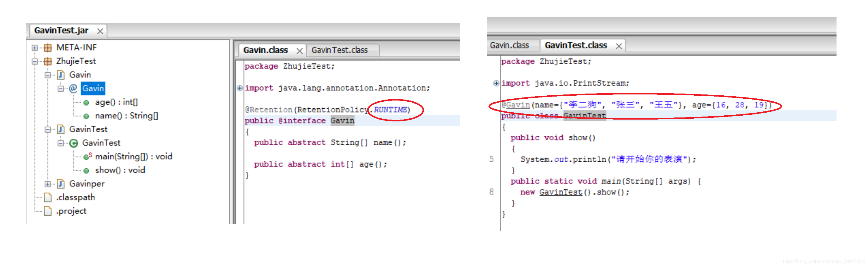This screenshot has width=868, height=267.
Task: Expand the META-INF tree node
Action: point(35,48)
